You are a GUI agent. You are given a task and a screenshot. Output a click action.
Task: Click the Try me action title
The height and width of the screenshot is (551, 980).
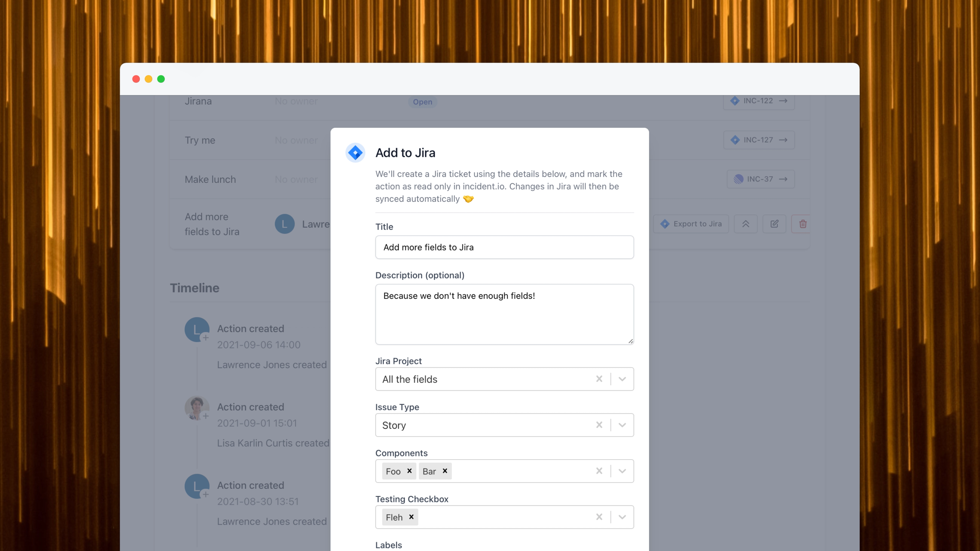pyautogui.click(x=200, y=140)
